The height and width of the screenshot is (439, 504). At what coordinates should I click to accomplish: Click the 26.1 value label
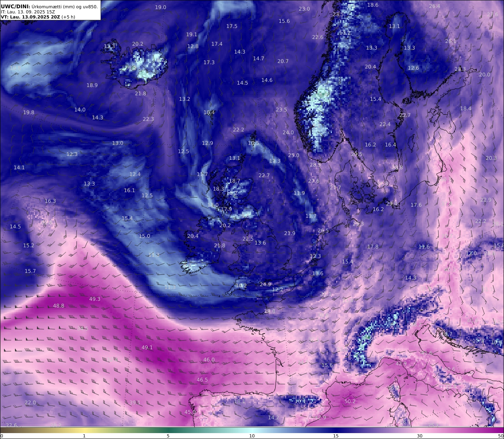coord(451,41)
